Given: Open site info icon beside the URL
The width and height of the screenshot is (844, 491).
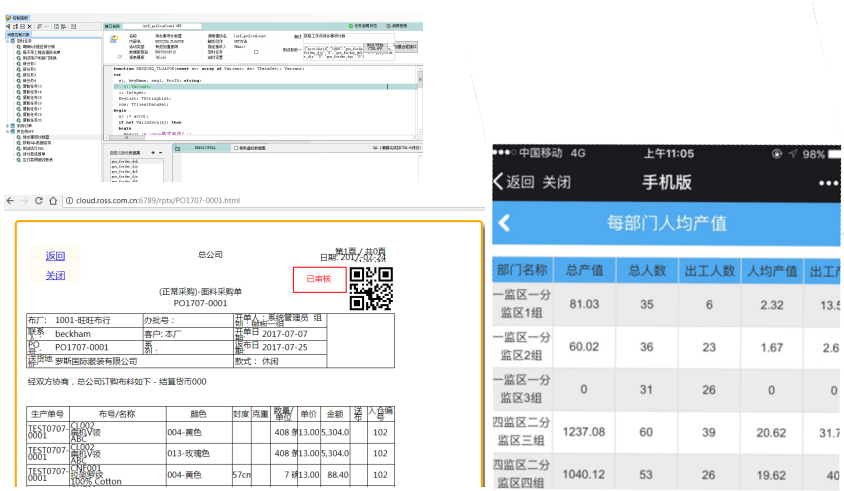Looking at the screenshot, I should [69, 200].
